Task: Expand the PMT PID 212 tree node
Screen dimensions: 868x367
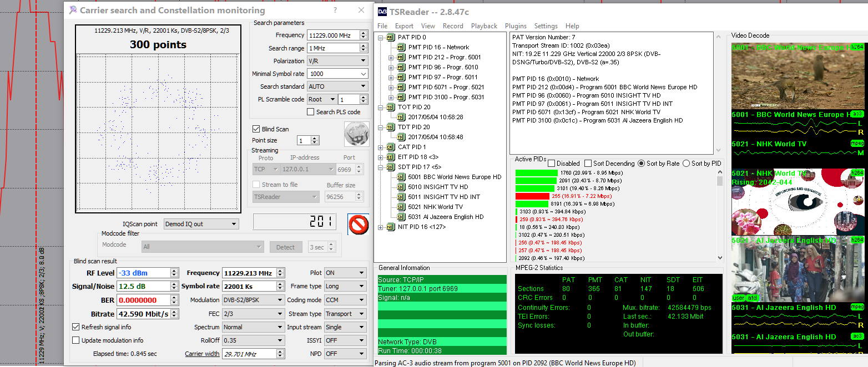Action: [x=391, y=57]
